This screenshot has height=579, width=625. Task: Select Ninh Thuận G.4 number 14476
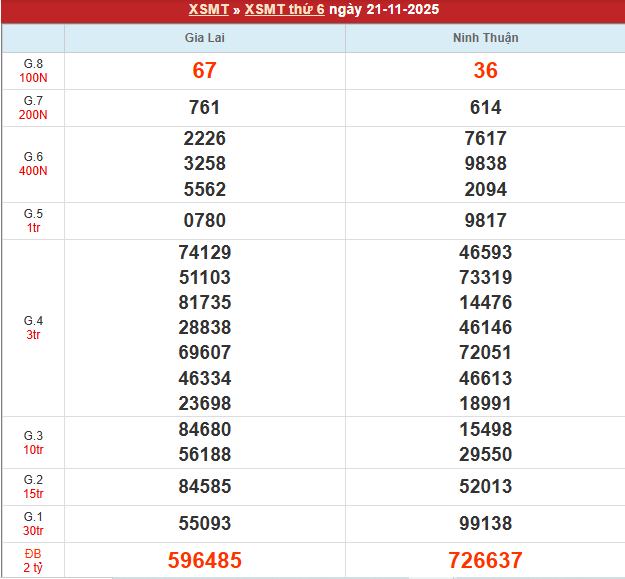[485, 302]
